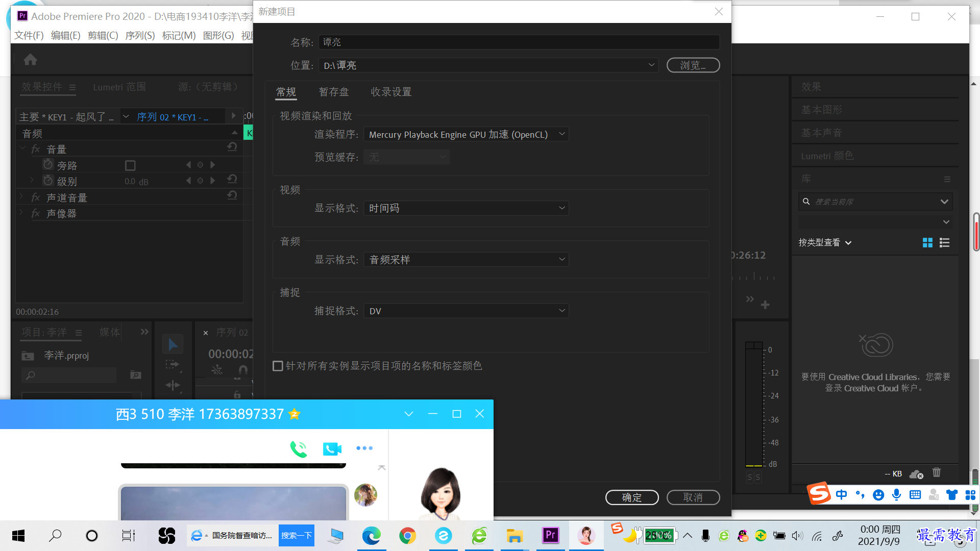Open more options in chat window
The width and height of the screenshot is (980, 551).
click(x=364, y=448)
